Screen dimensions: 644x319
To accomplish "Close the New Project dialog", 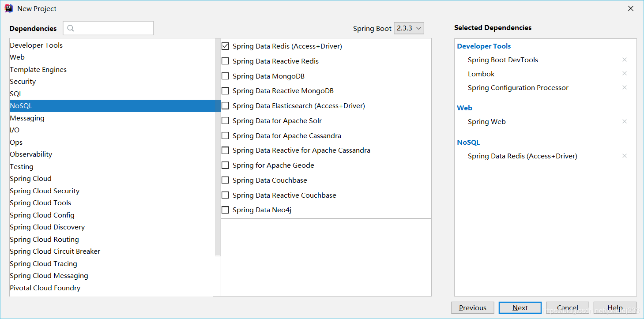I will (631, 8).
